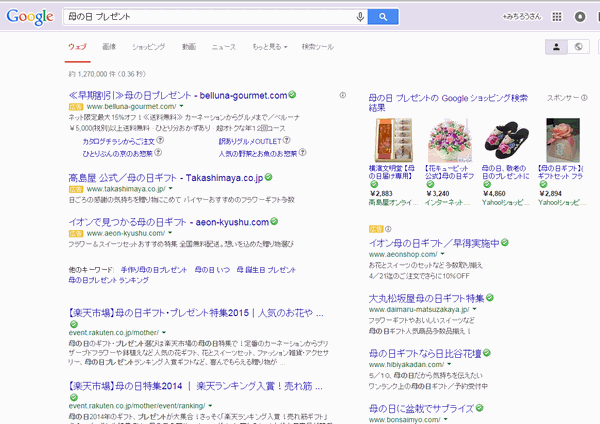Expand dropdown arrow next to www.daimaru-matsuzakaya.jp/

pos(474,309)
